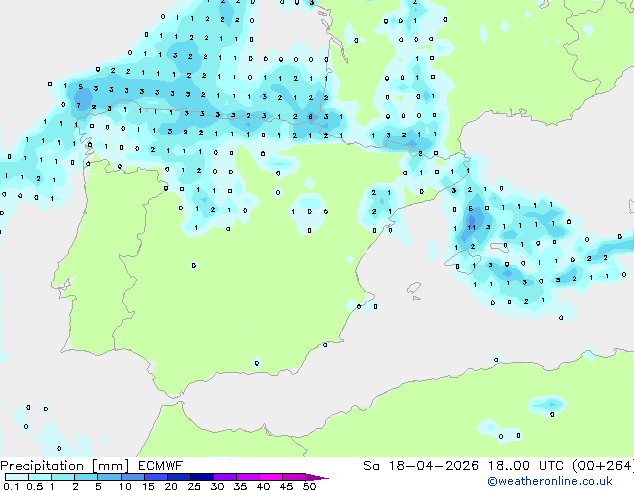Click the 35–40 mm violet legend swatch

(x=247, y=477)
